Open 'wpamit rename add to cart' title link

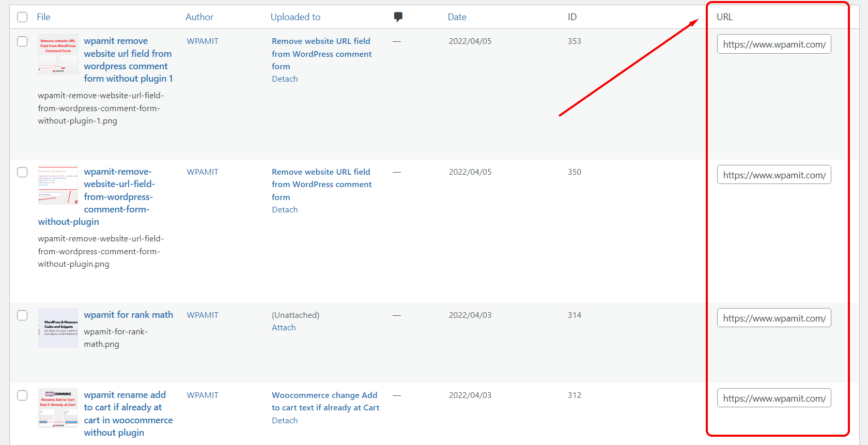point(128,413)
